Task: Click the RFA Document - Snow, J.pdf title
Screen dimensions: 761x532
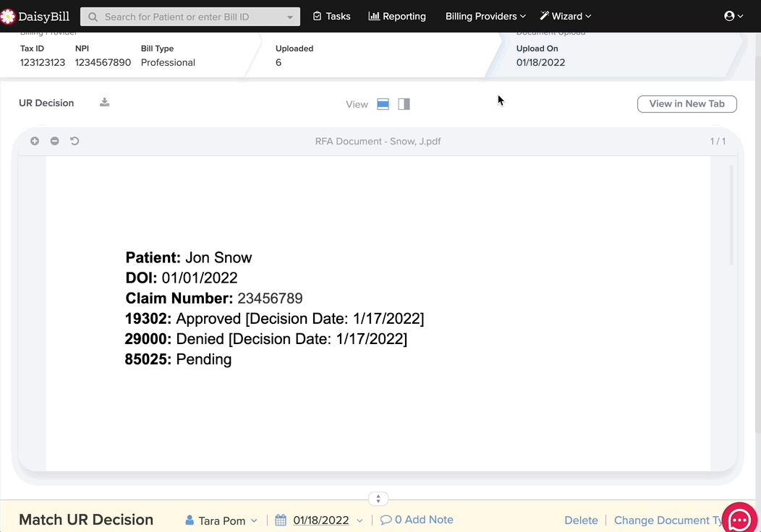Action: (378, 142)
